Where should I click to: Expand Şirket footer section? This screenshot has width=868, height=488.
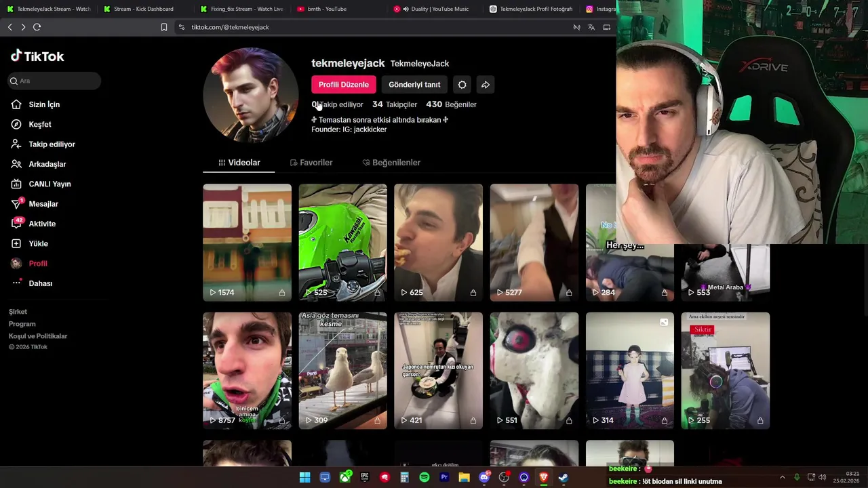coord(18,312)
